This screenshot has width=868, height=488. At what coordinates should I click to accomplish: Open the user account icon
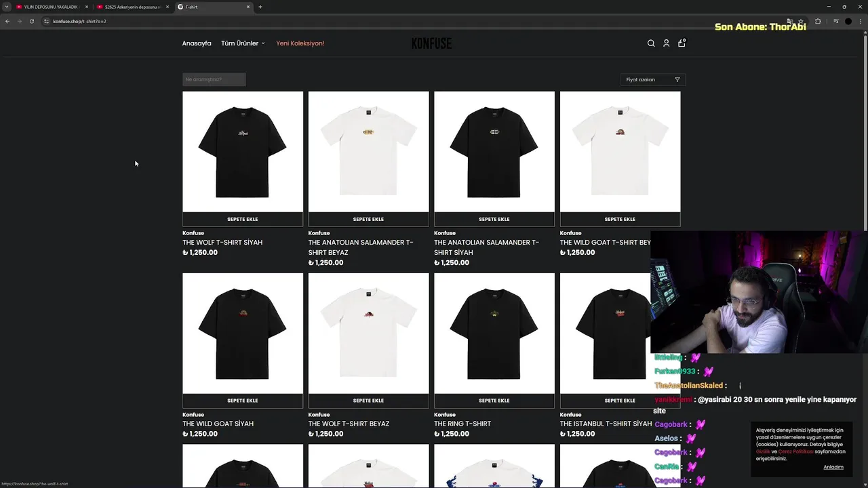[x=666, y=43]
